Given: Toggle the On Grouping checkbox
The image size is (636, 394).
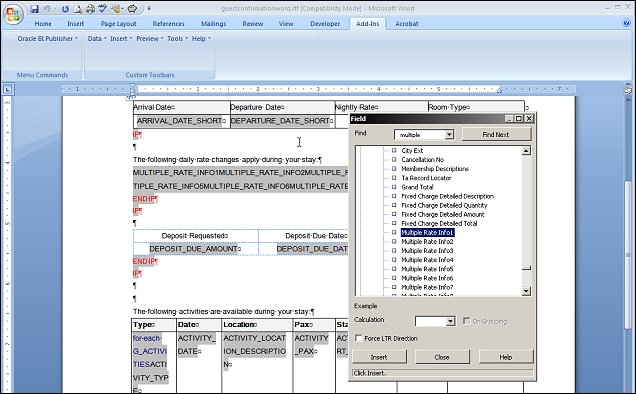Looking at the screenshot, I should tap(466, 321).
